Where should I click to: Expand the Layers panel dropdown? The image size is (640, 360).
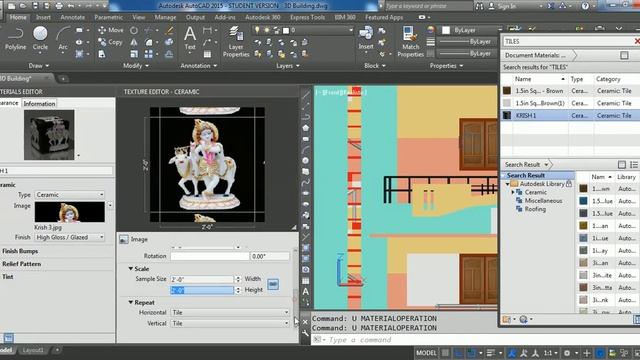(x=288, y=65)
